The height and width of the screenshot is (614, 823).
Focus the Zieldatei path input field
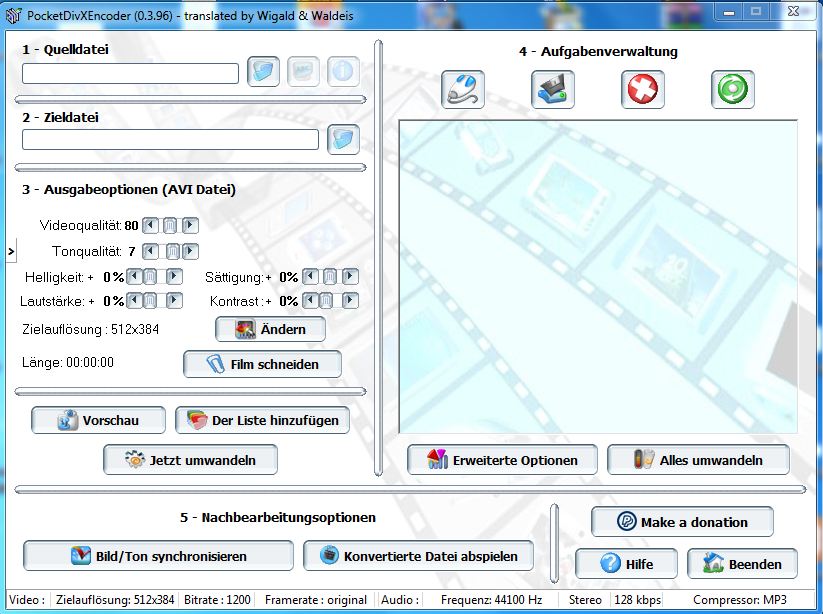(170, 140)
